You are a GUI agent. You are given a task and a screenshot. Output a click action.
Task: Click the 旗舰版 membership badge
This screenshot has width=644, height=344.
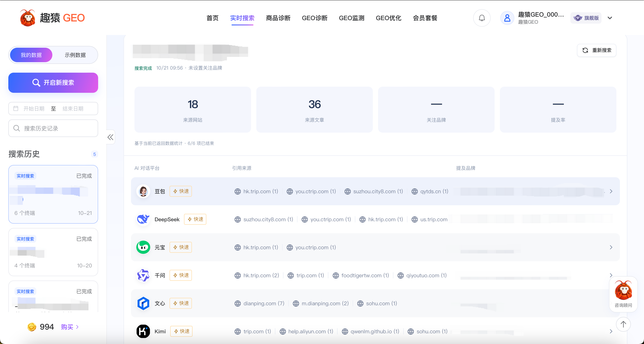pos(586,18)
